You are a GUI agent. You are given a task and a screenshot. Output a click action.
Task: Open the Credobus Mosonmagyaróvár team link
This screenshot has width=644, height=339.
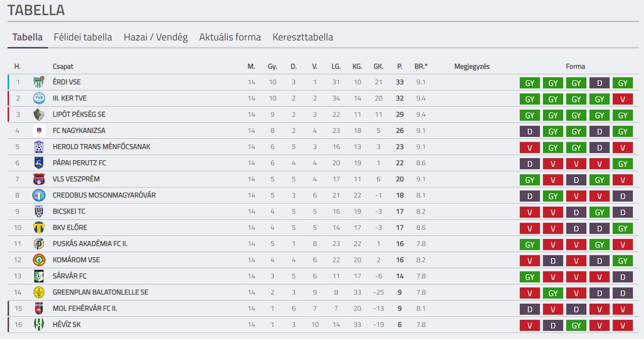(104, 196)
